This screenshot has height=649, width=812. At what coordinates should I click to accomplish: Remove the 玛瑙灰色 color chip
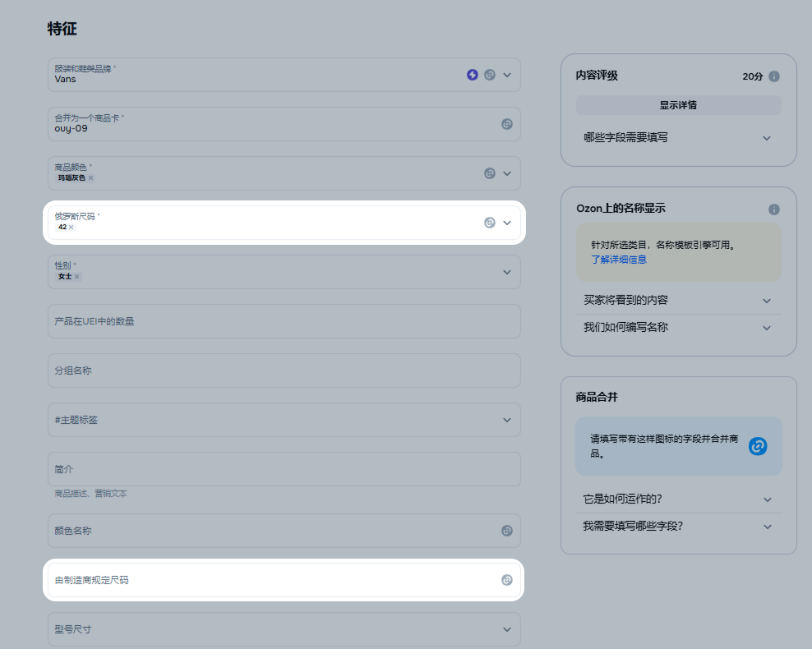coord(91,178)
